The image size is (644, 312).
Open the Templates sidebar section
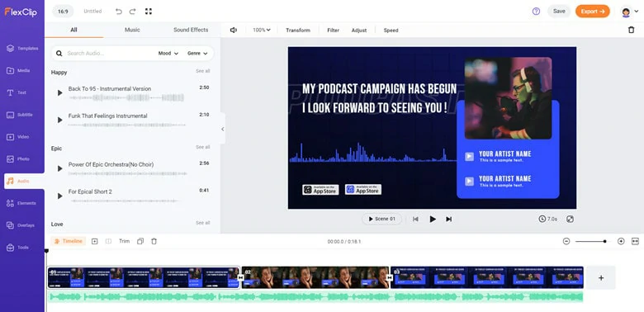(x=22, y=49)
